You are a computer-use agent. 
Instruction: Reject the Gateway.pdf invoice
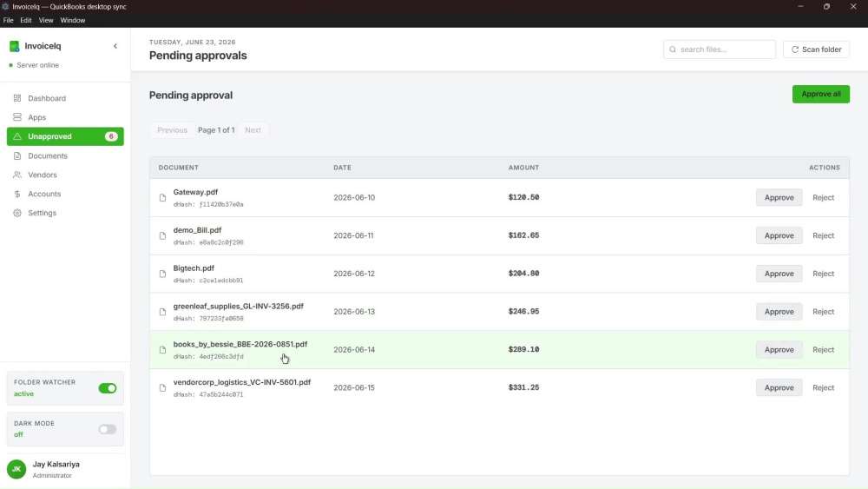(x=823, y=198)
